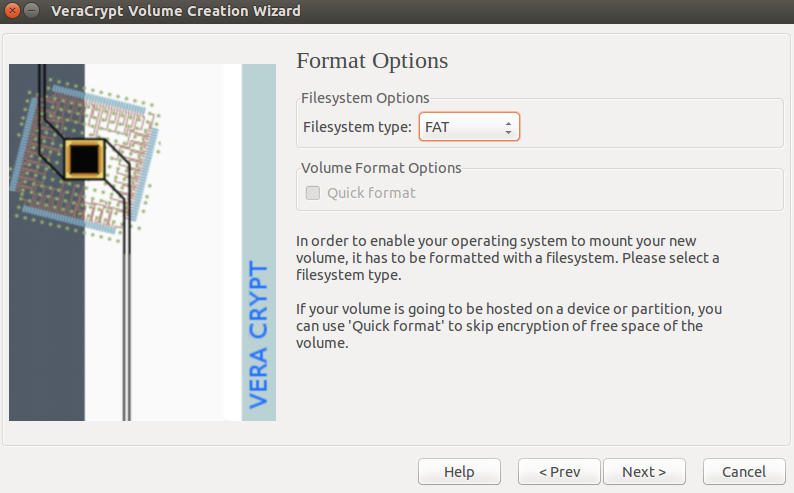This screenshot has width=794, height=493.
Task: Click the vertical VERA CRYPT logo text
Action: 258,335
